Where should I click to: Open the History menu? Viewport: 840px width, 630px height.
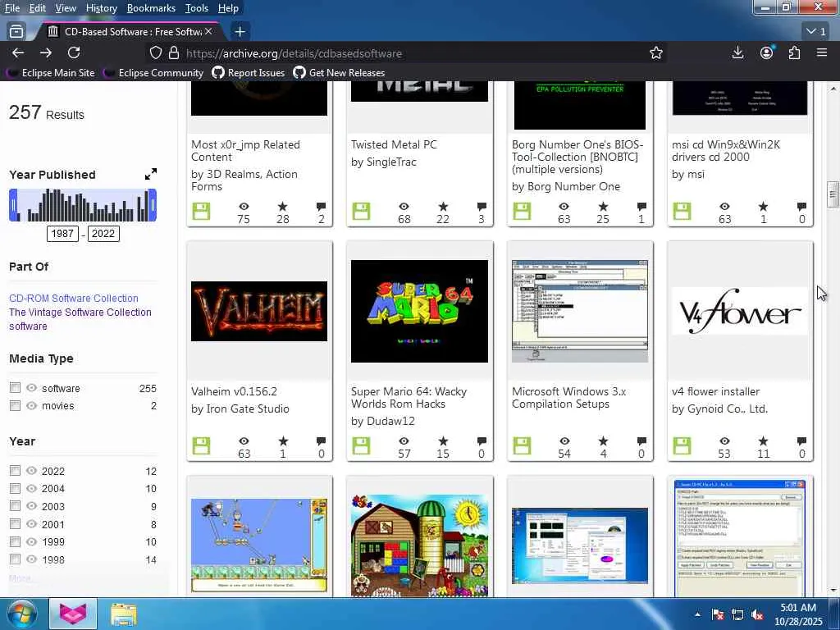pos(101,8)
